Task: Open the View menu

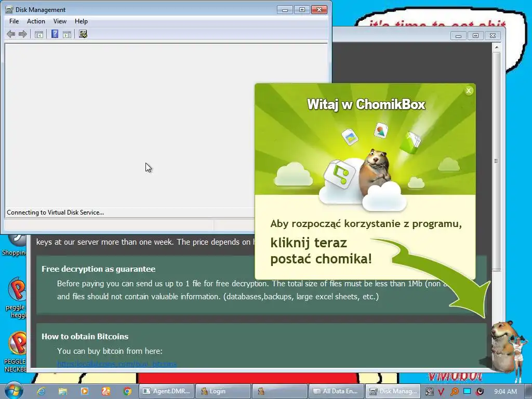Action: (60, 21)
